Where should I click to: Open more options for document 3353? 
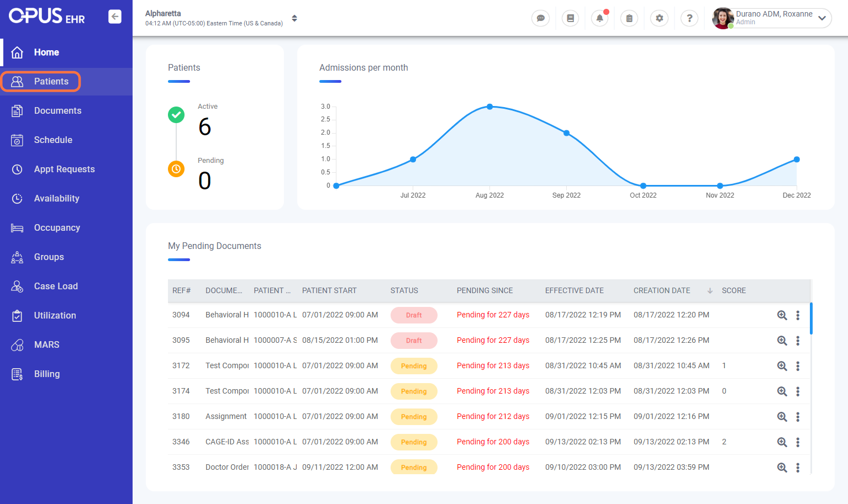[x=798, y=468]
